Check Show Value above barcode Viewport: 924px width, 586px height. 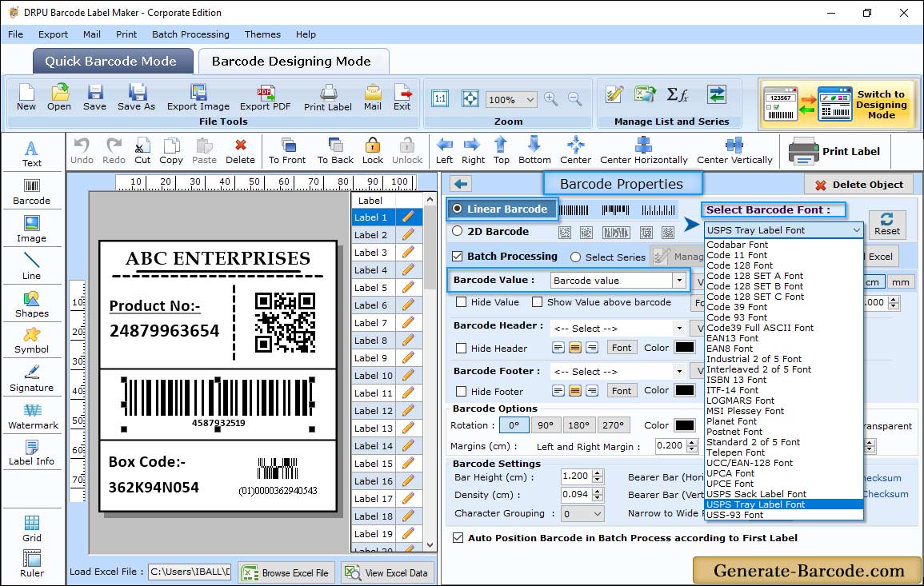(x=537, y=302)
